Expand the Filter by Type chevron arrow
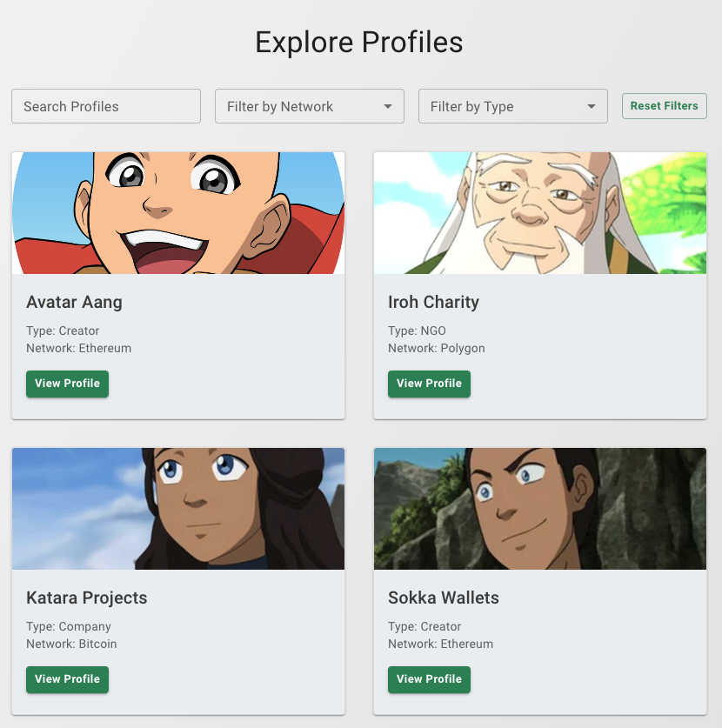The image size is (722, 728). tap(591, 106)
